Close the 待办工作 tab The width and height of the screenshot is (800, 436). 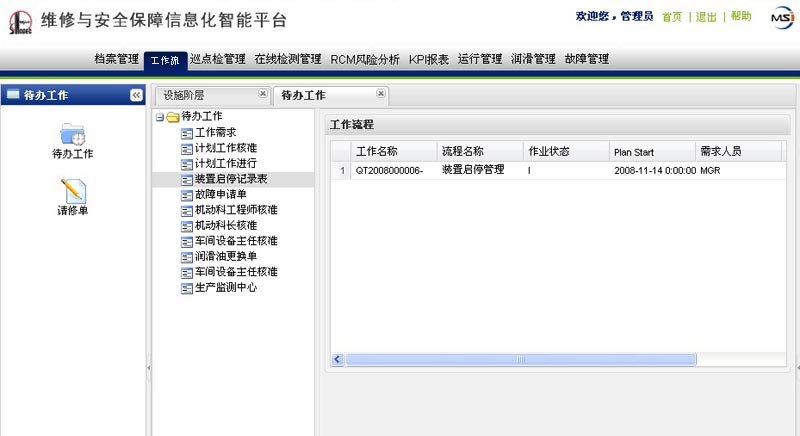point(380,94)
